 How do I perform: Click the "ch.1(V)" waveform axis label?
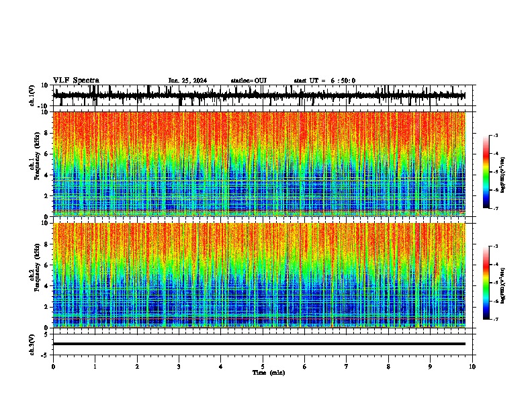(32, 95)
